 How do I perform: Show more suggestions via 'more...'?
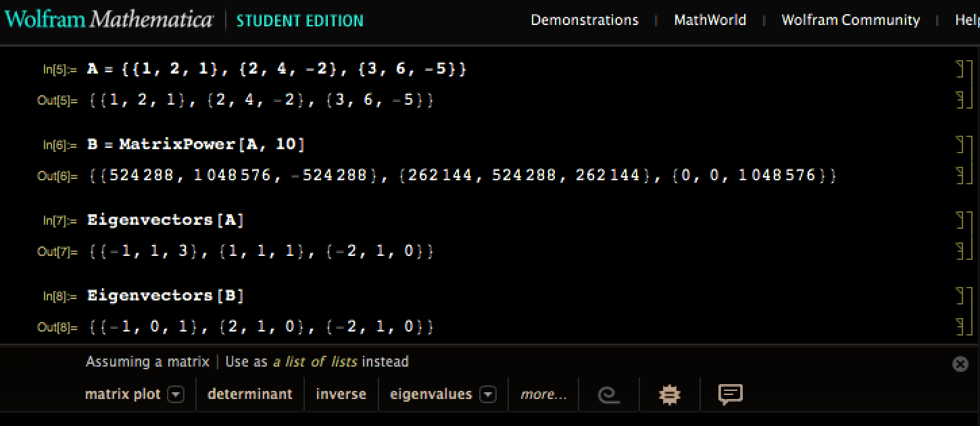(x=543, y=395)
